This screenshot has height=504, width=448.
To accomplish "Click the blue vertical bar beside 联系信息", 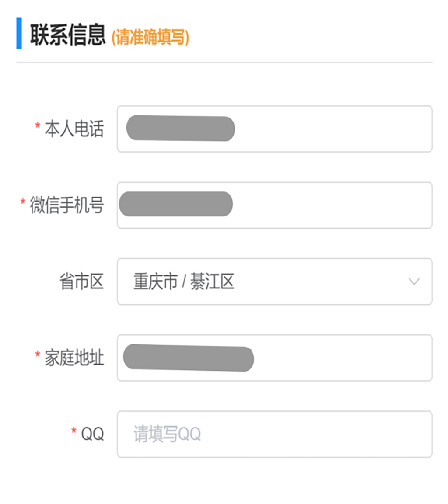I will coord(19,33).
